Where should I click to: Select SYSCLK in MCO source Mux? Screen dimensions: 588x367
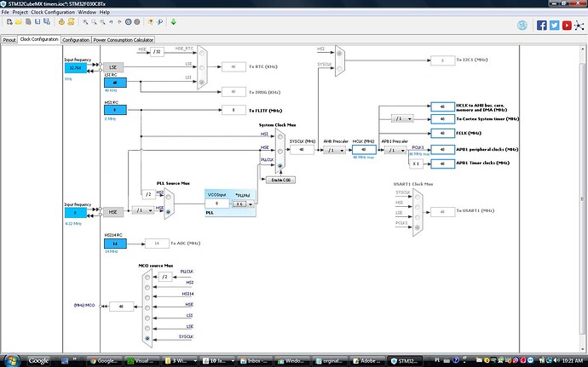[x=149, y=339]
